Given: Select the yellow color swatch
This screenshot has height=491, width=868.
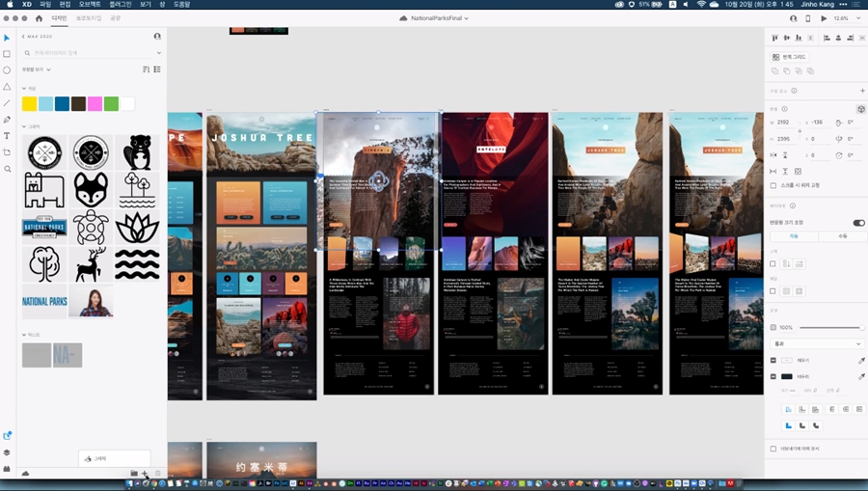Looking at the screenshot, I should click(x=29, y=103).
